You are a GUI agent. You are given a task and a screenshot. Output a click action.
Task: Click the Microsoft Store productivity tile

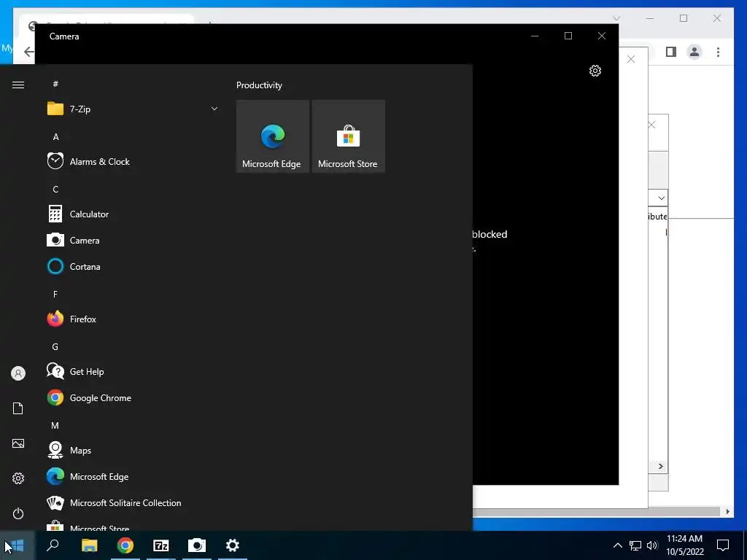click(348, 136)
